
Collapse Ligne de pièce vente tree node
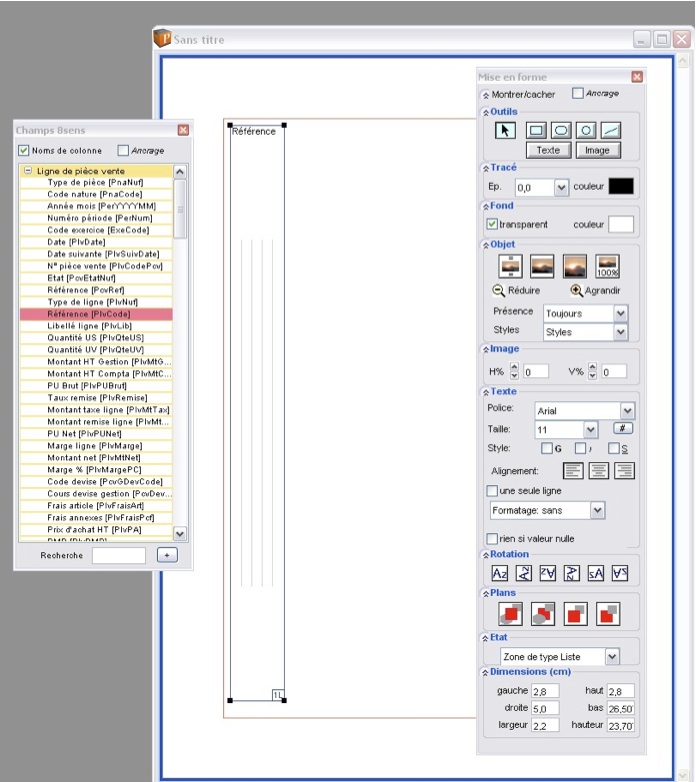tap(28, 171)
